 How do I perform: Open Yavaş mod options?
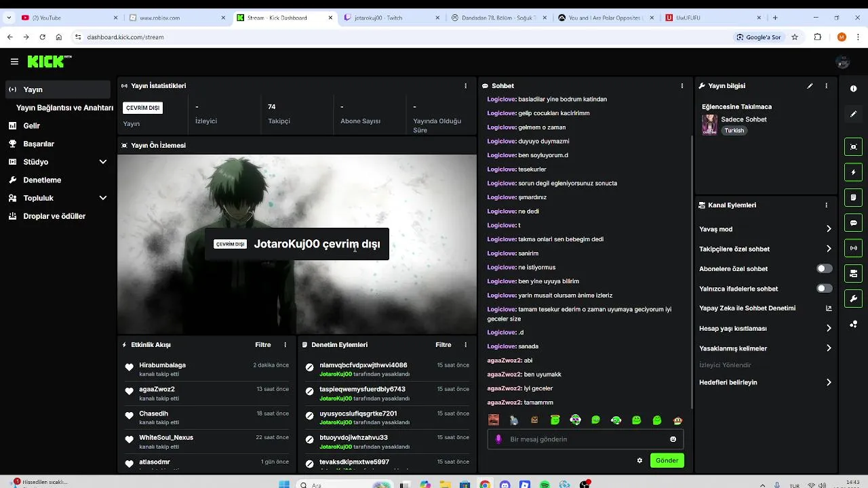coord(766,229)
